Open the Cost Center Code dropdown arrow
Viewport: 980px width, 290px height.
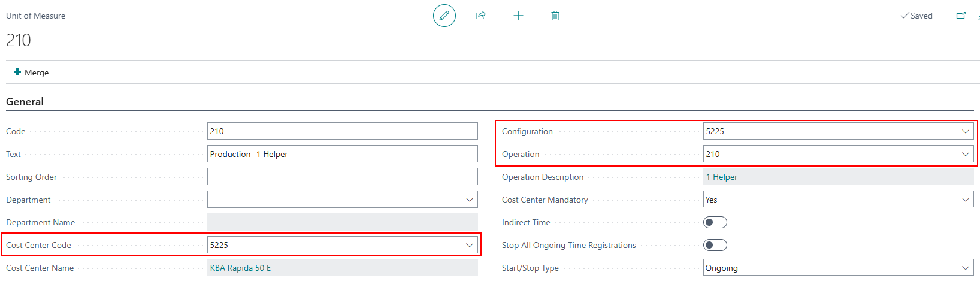470,245
